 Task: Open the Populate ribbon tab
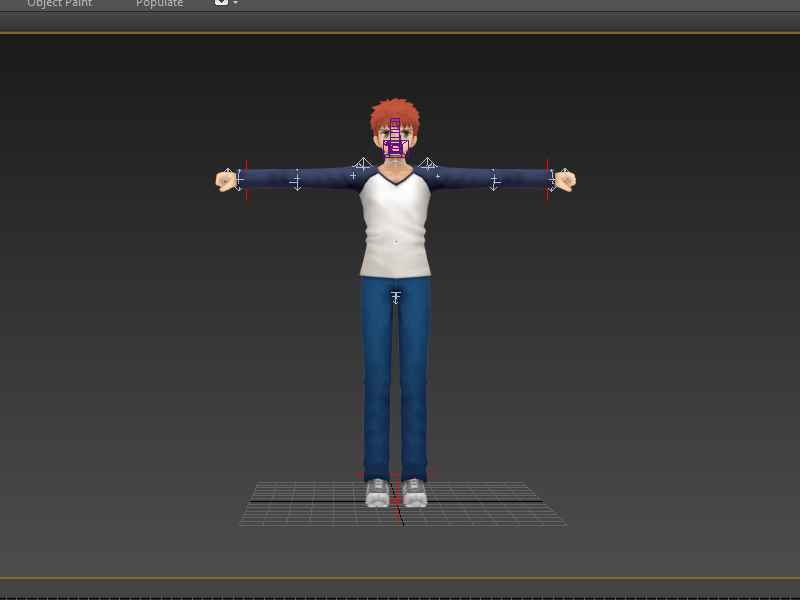pos(159,3)
